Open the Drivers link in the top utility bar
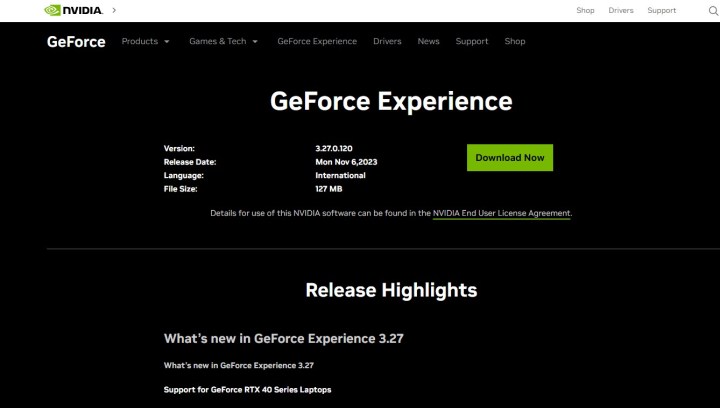Viewport: 720px width, 408px height. pyautogui.click(x=621, y=10)
